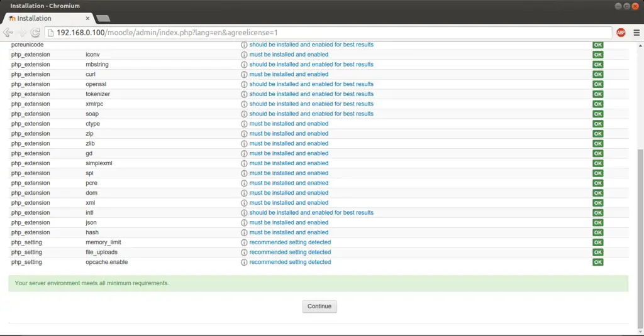Click the OK badge in the hash row
This screenshot has width=644, height=336.
598,232
